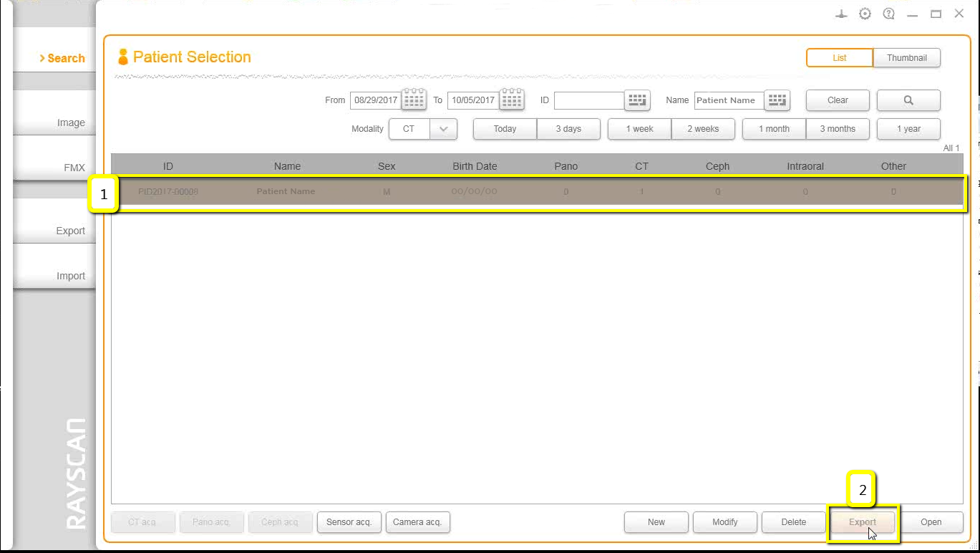Click the New patient button
The image size is (980, 553).
point(656,522)
